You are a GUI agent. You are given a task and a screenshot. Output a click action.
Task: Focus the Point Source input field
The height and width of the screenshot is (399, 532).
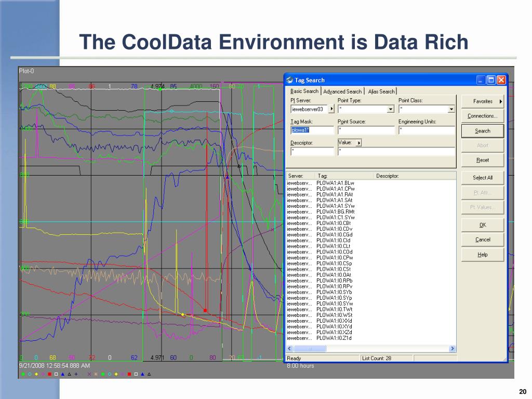(366, 130)
